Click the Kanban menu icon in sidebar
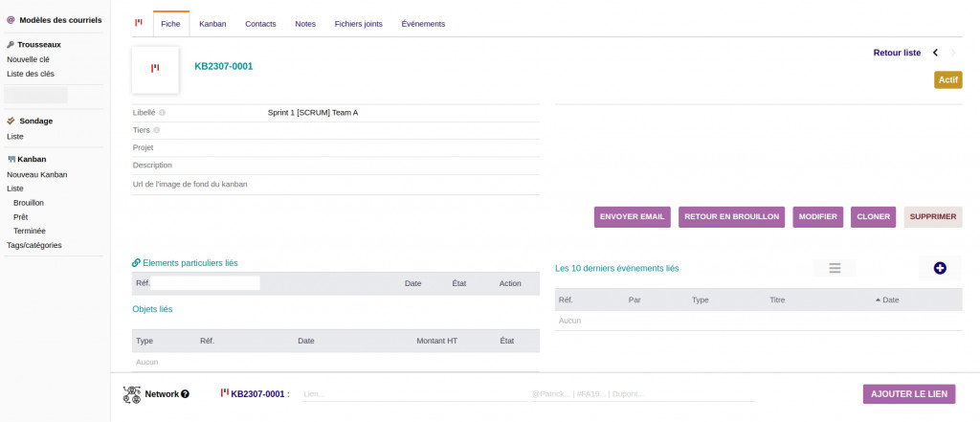The image size is (980, 422). (x=11, y=160)
